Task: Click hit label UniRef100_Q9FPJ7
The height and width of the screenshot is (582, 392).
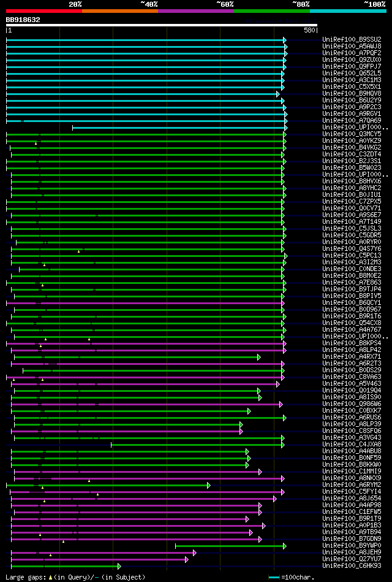Action: pos(352,67)
